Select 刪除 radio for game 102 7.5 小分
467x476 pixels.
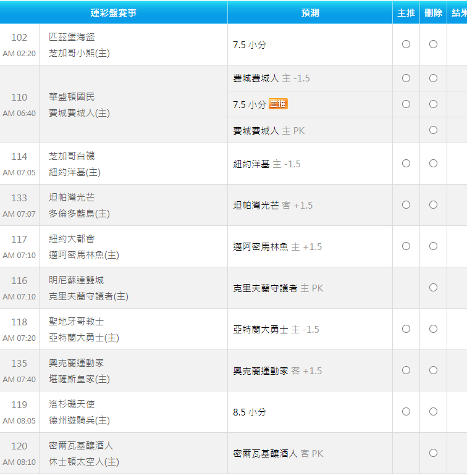click(x=433, y=44)
